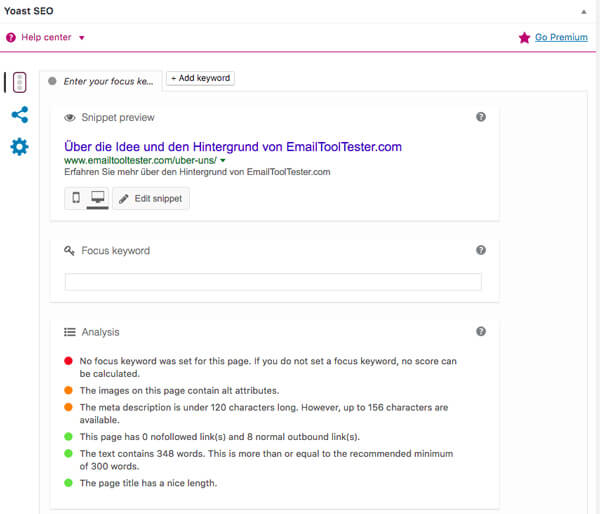Click the snippet title Über die Idee link
This screenshot has height=514, width=600.
point(233,147)
